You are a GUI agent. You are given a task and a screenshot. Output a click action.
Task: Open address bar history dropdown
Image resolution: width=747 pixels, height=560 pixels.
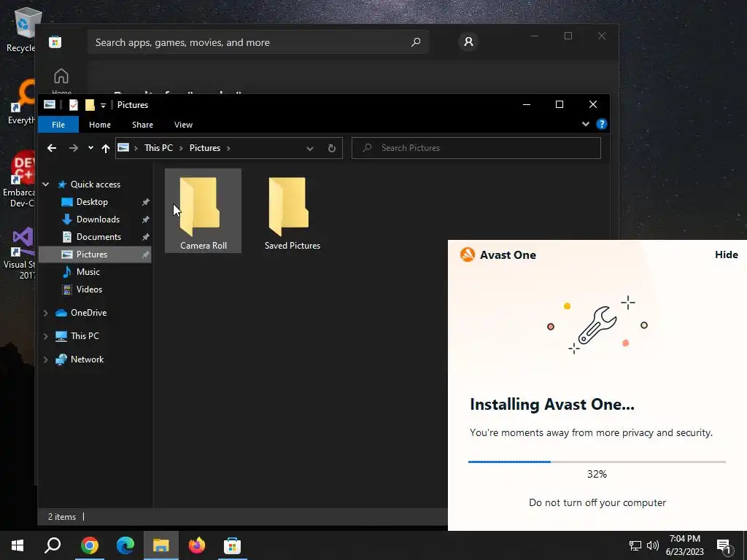point(309,148)
